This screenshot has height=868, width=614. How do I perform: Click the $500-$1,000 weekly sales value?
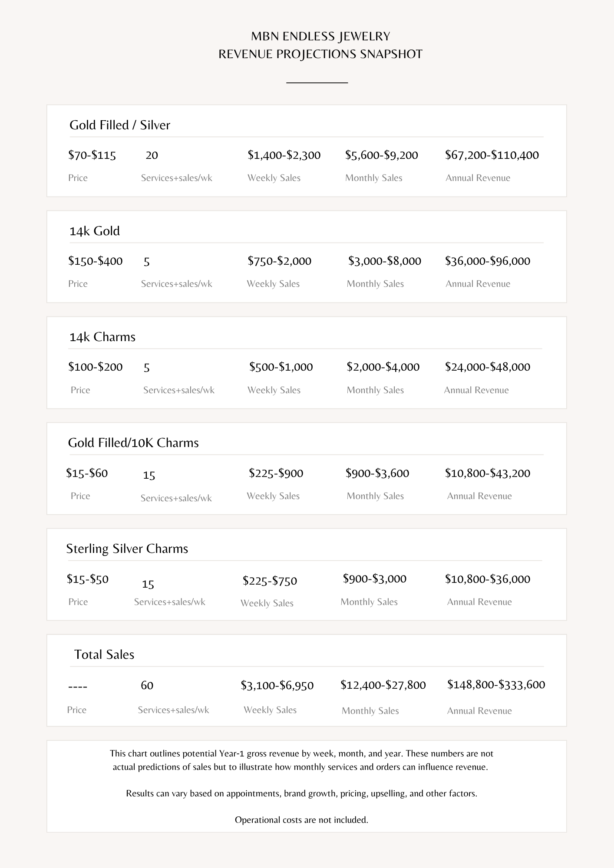(x=281, y=367)
